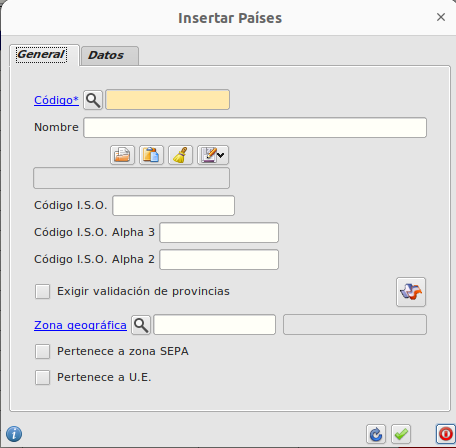Follow the Zona geográfica link
Screen dimensions: 456x448
(80, 325)
